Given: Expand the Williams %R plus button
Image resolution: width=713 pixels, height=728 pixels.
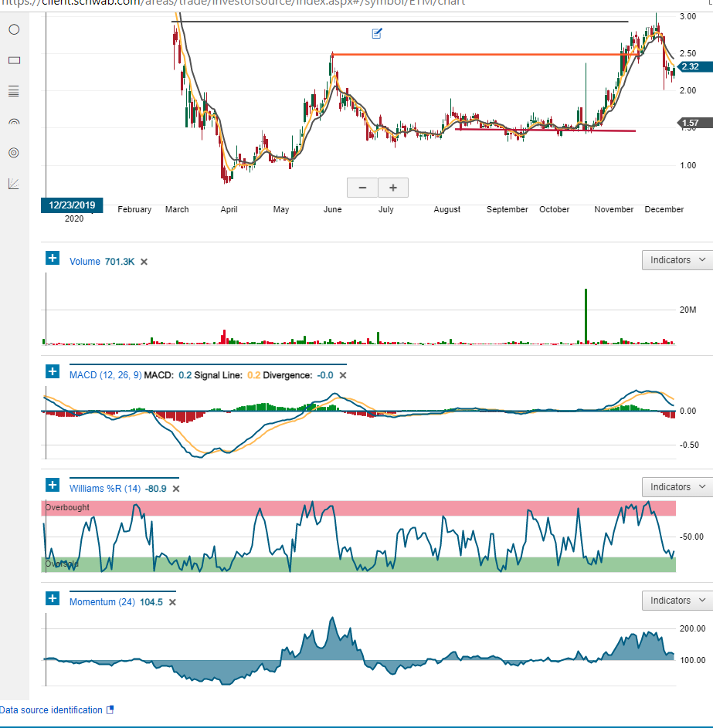Looking at the screenshot, I should pyautogui.click(x=53, y=485).
